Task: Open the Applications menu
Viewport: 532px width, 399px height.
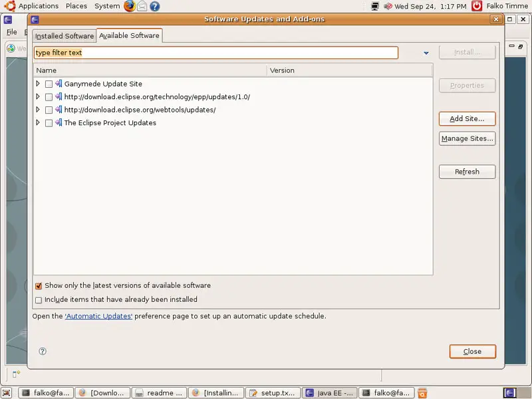Action: [x=39, y=6]
